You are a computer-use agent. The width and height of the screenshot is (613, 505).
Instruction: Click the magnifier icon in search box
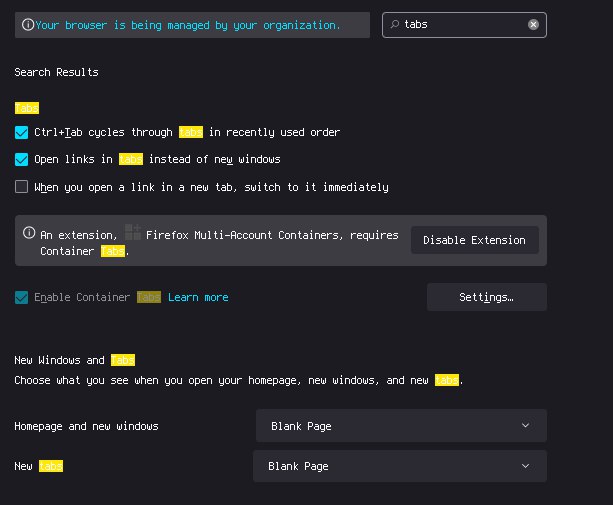(395, 25)
